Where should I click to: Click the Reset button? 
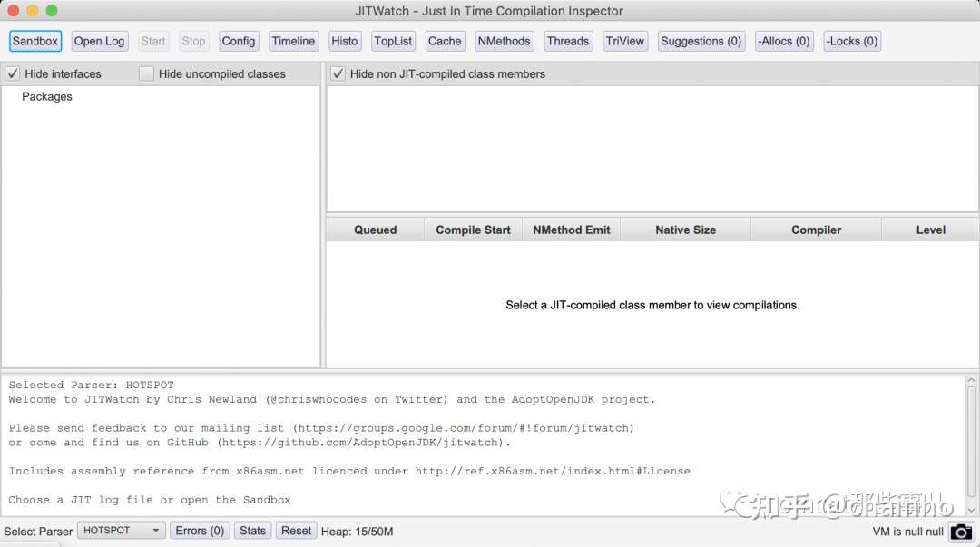[x=296, y=531]
